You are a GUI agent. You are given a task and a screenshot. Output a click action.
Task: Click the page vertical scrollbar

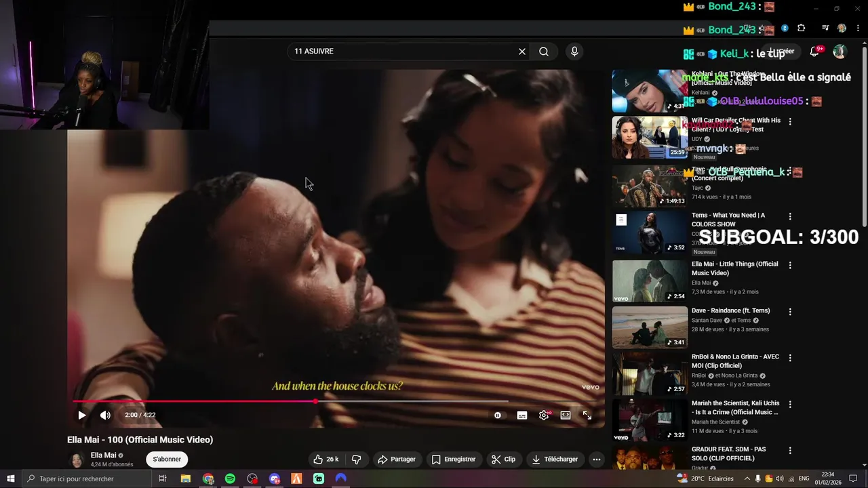(864, 136)
